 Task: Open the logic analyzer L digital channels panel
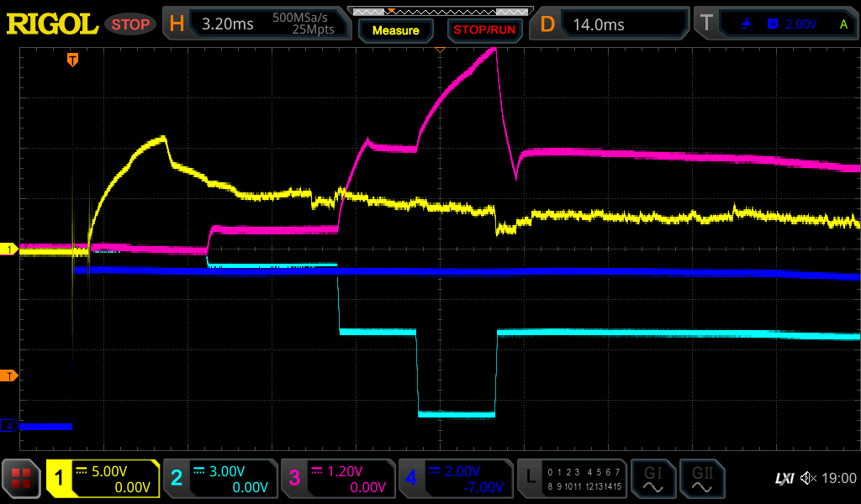pos(572,479)
